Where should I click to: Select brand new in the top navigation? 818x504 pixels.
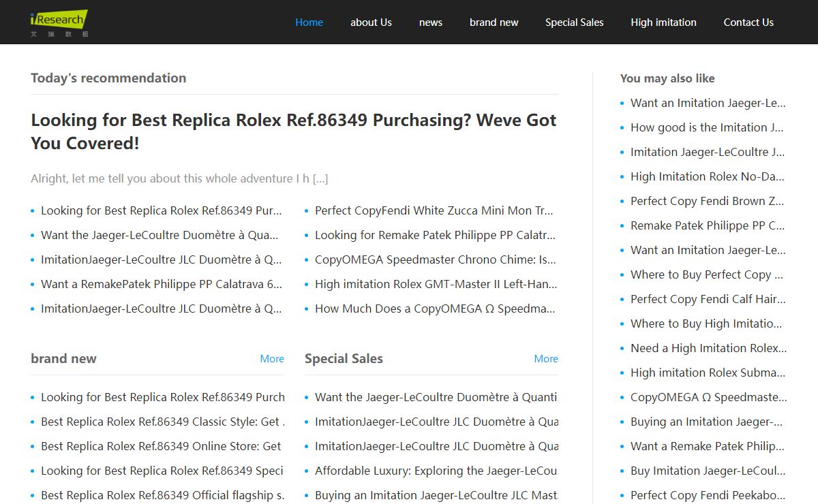coord(494,22)
